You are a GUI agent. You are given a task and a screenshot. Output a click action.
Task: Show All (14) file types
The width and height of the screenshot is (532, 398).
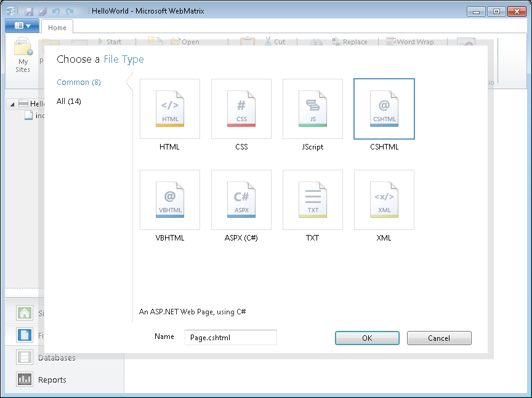69,101
